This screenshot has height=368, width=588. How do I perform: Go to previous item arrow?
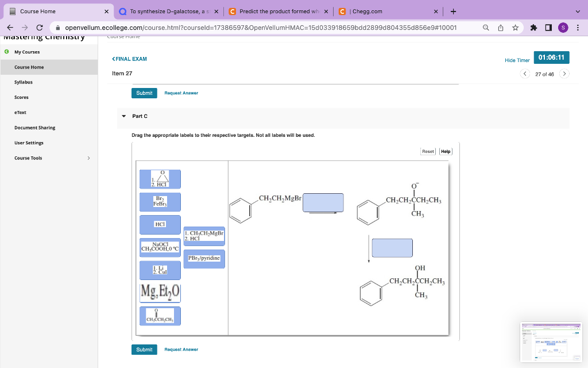[525, 74]
